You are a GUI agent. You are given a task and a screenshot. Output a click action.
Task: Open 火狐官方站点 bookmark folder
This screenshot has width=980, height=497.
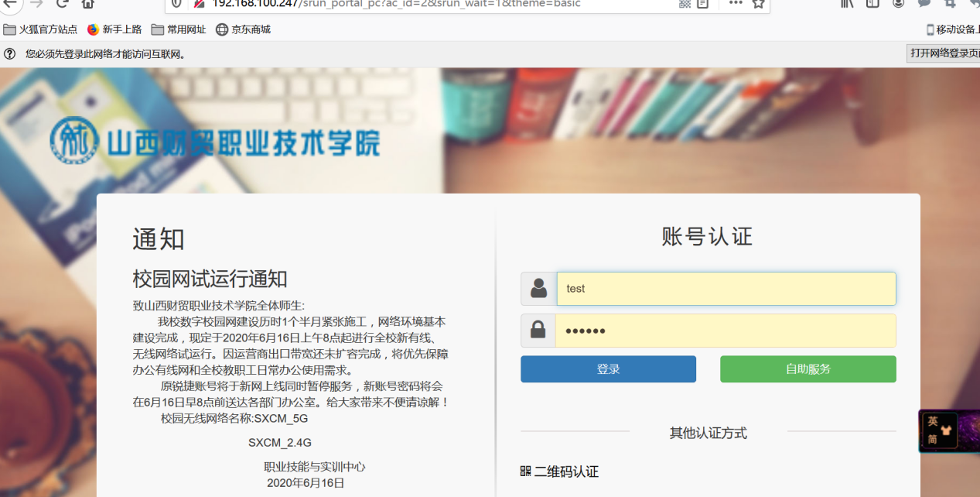[40, 29]
